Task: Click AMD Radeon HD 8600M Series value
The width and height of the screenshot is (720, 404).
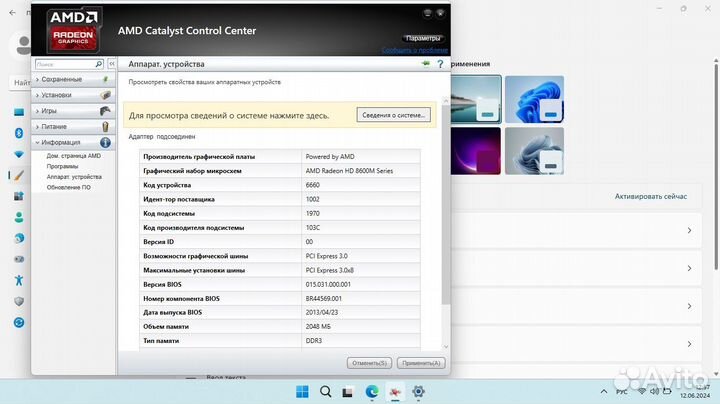Action: pyautogui.click(x=349, y=171)
